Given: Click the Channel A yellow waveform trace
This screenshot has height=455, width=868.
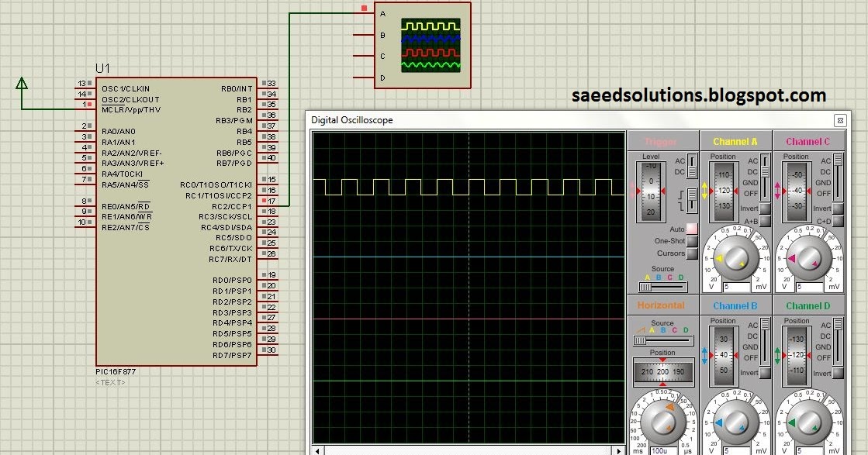Looking at the screenshot, I should pyautogui.click(x=469, y=187).
